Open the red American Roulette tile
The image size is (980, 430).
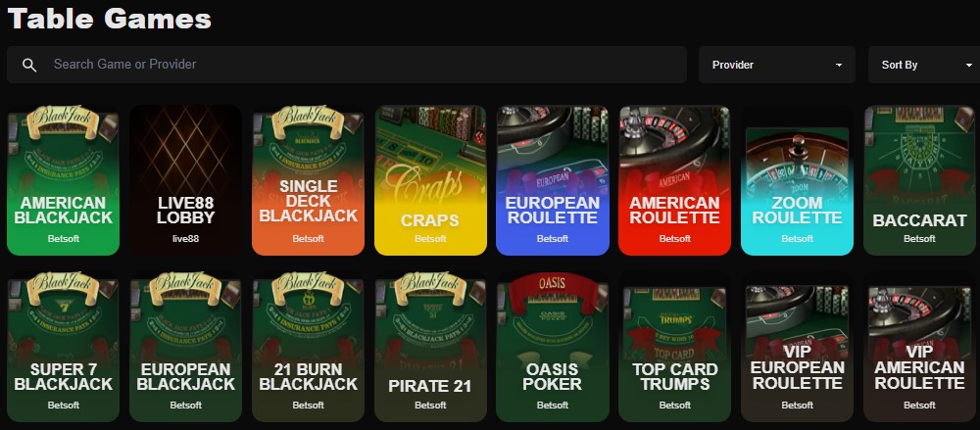675,180
